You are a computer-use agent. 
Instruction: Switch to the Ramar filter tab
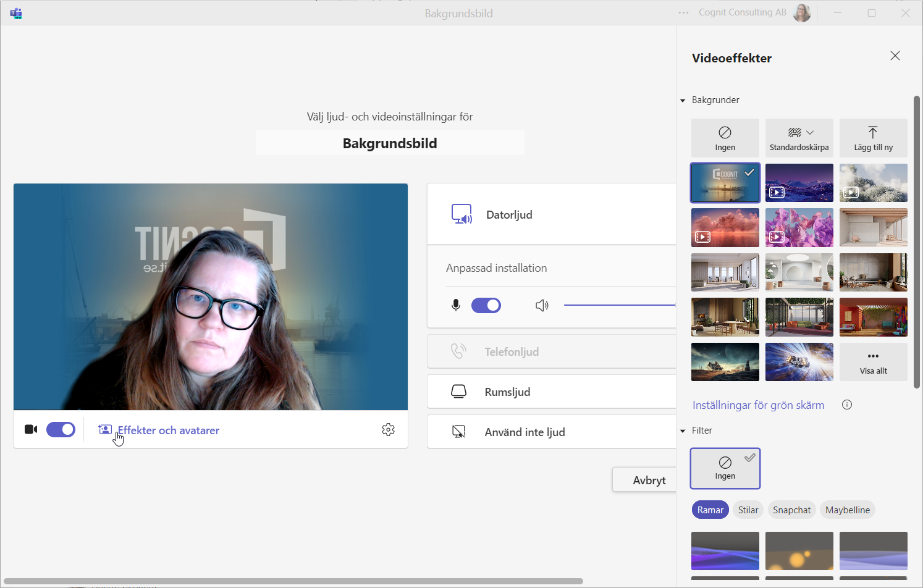(710, 510)
